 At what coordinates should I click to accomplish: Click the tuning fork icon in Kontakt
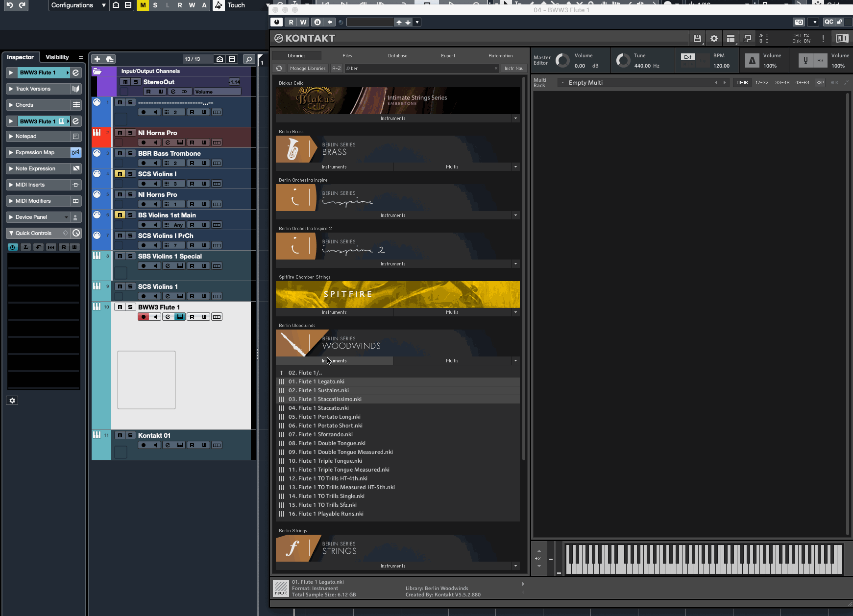(805, 61)
